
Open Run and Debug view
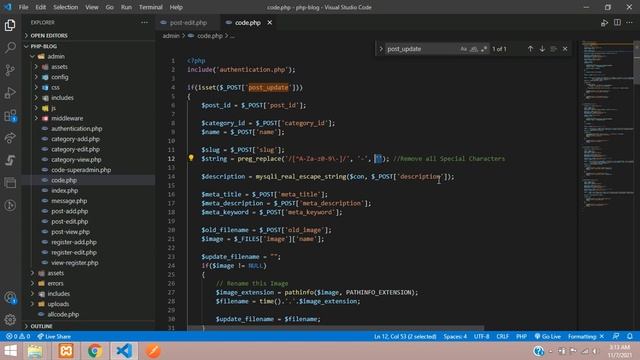point(10,93)
